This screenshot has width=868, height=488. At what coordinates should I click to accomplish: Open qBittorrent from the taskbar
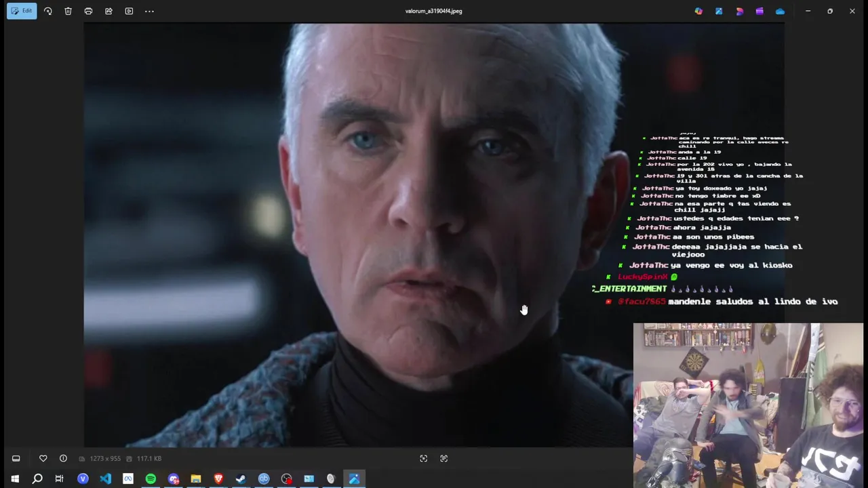click(264, 479)
